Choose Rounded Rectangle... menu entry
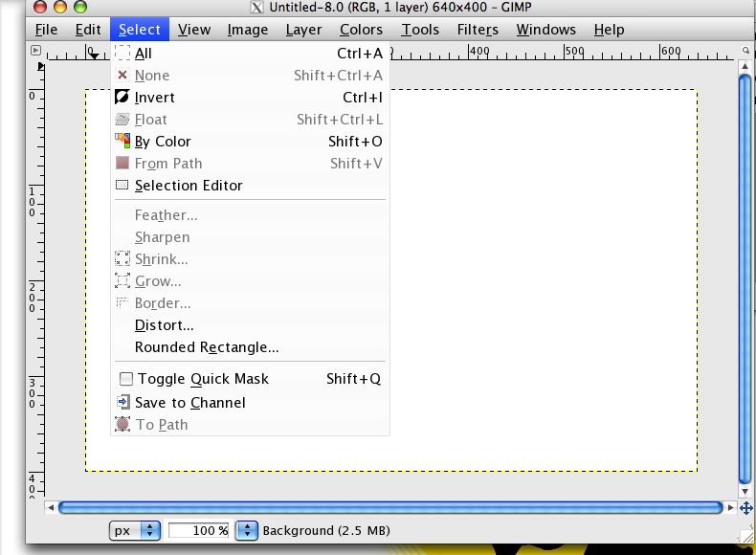This screenshot has height=555, width=756. (250, 347)
